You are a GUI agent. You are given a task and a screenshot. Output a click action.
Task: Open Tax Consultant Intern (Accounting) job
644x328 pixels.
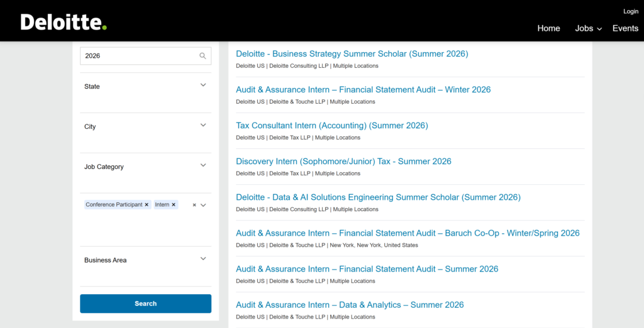(x=332, y=126)
